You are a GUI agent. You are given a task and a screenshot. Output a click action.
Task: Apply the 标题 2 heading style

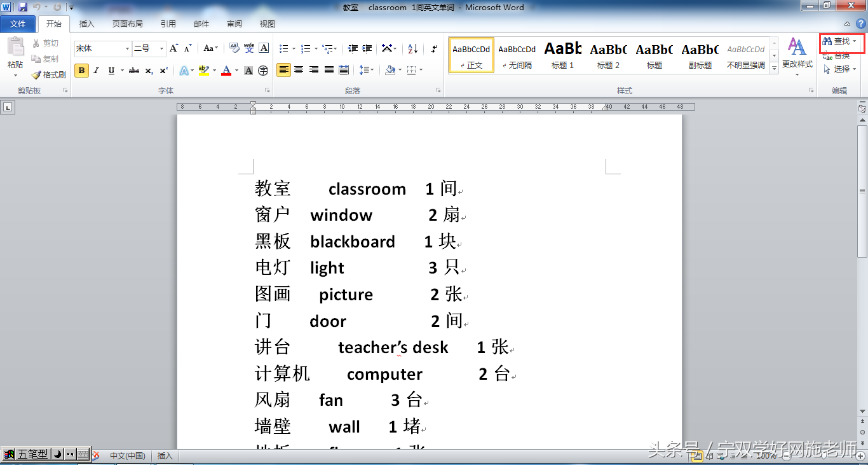tap(608, 55)
